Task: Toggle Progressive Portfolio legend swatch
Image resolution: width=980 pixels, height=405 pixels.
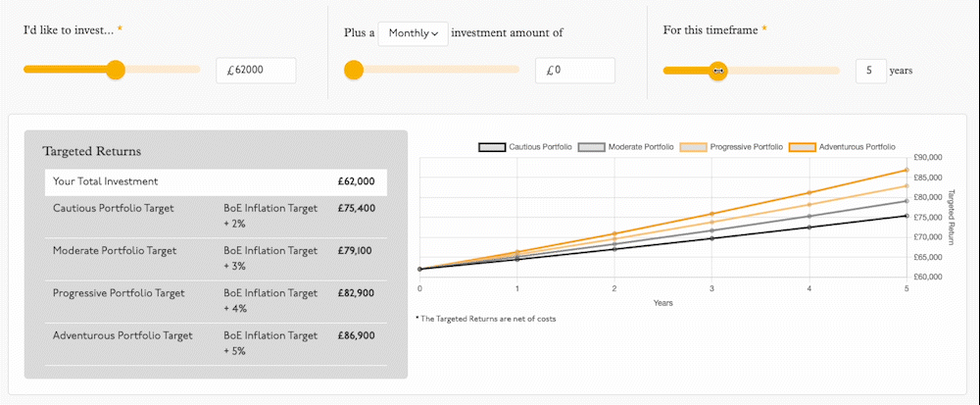Action: [x=694, y=147]
